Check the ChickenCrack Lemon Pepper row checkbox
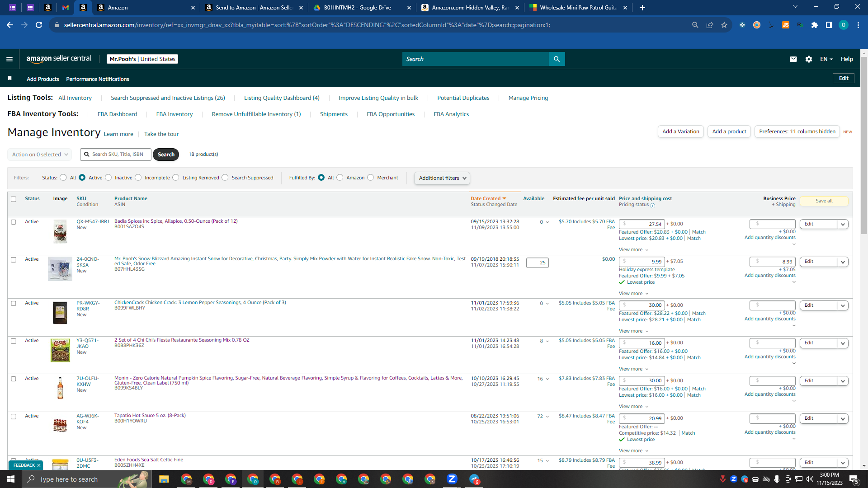Screen dimensions: 868x488 tap(14, 304)
